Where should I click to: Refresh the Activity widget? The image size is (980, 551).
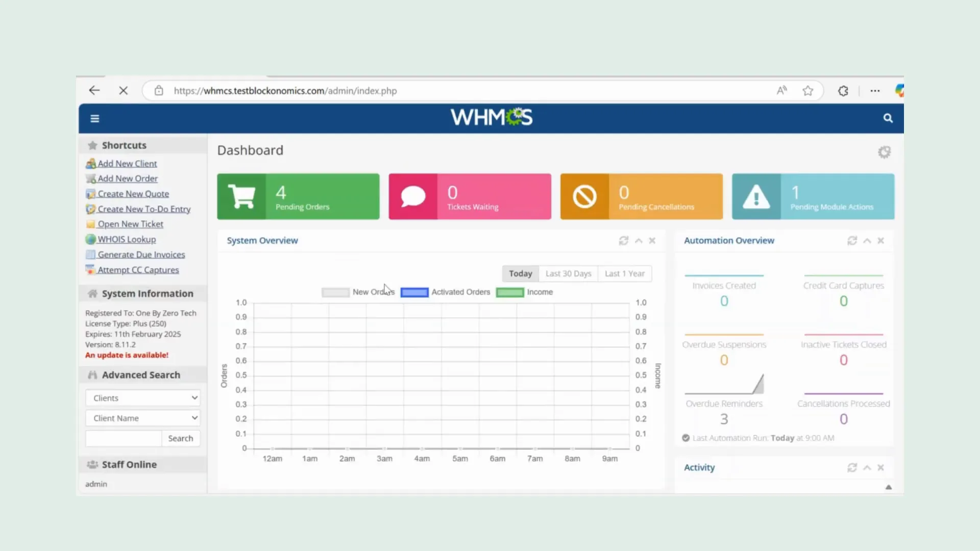[852, 467]
